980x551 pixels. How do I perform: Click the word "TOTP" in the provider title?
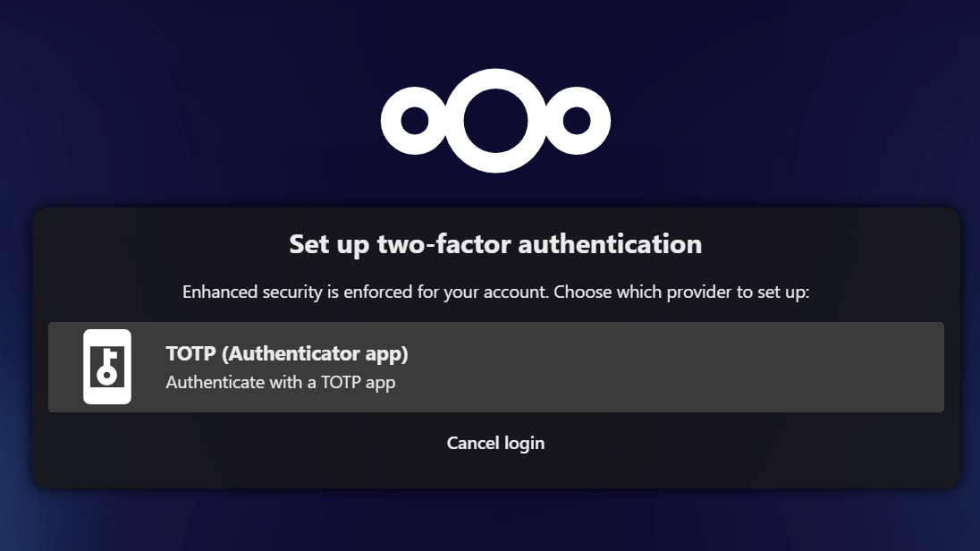[x=190, y=353]
